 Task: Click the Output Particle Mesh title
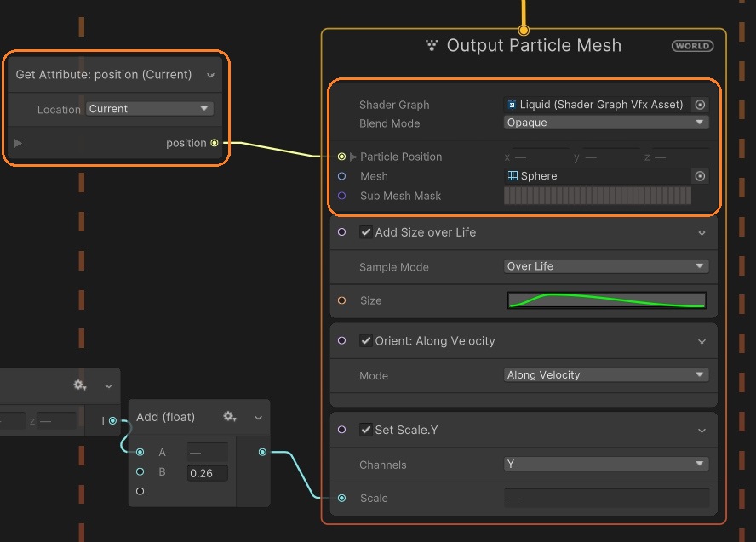click(534, 46)
